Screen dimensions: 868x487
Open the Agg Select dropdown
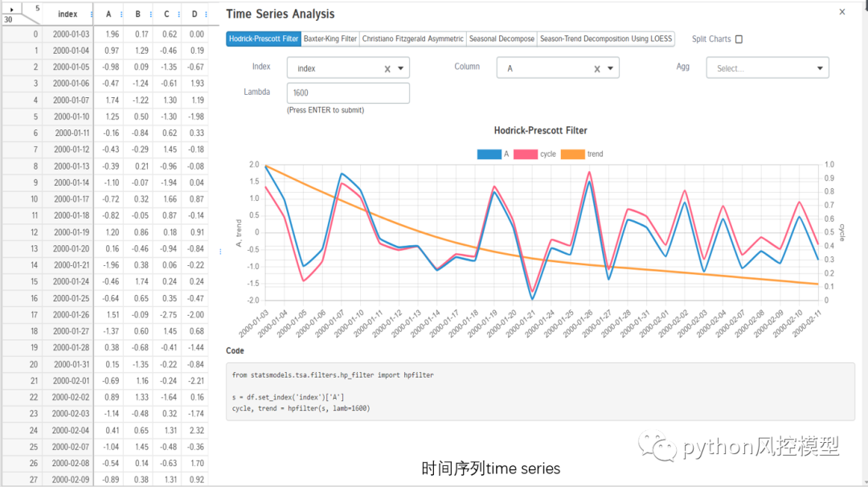click(x=768, y=68)
